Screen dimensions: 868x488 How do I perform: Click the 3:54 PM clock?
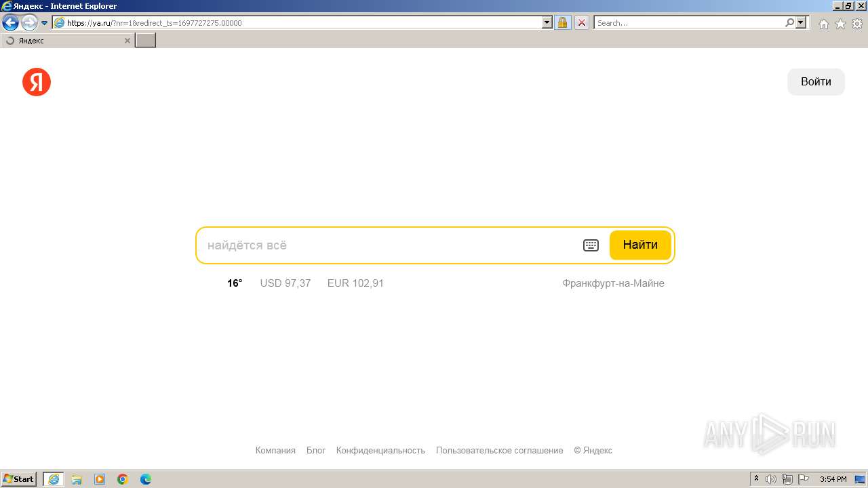[833, 479]
